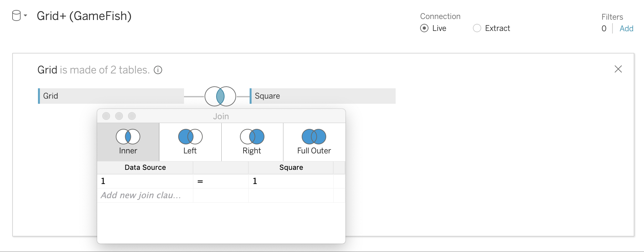This screenshot has width=644, height=252.
Task: Open the Data Source join field dropdown
Action: [145, 181]
